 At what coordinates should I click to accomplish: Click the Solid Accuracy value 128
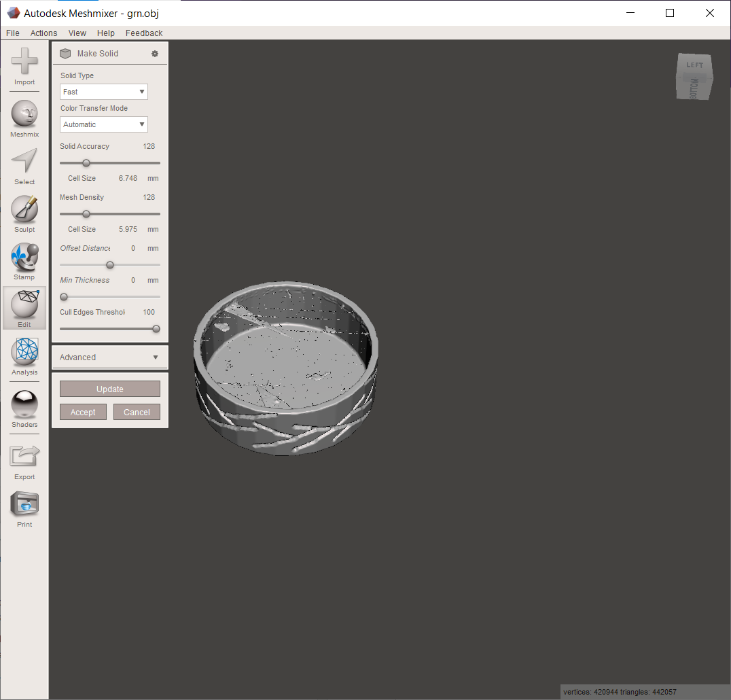(149, 146)
